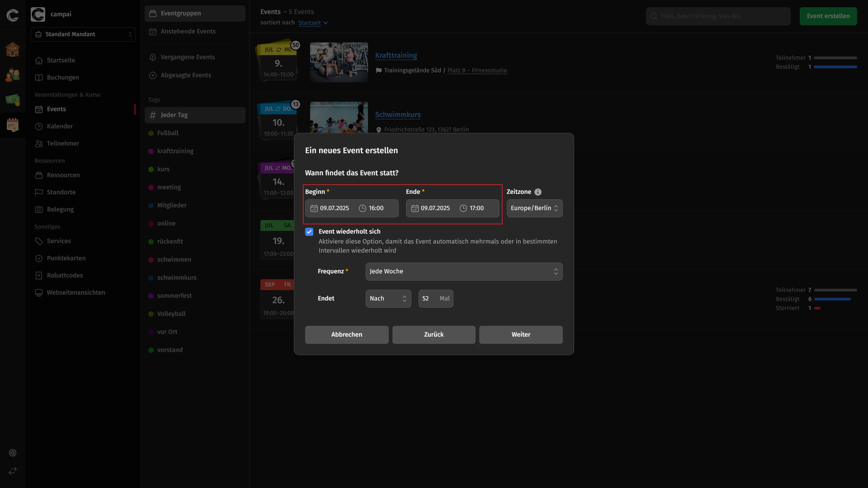Open the green money finance icon
The width and height of the screenshot is (868, 488).
click(x=12, y=99)
